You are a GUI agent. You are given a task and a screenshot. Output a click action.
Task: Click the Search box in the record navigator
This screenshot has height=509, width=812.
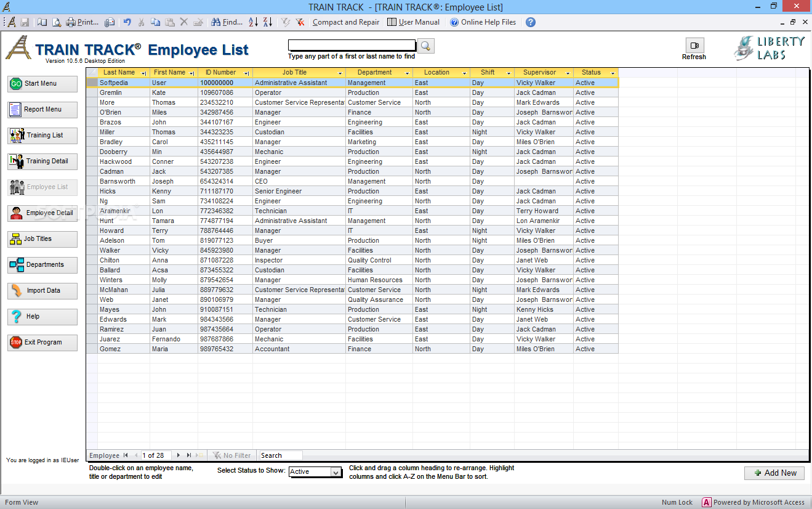[x=281, y=455]
